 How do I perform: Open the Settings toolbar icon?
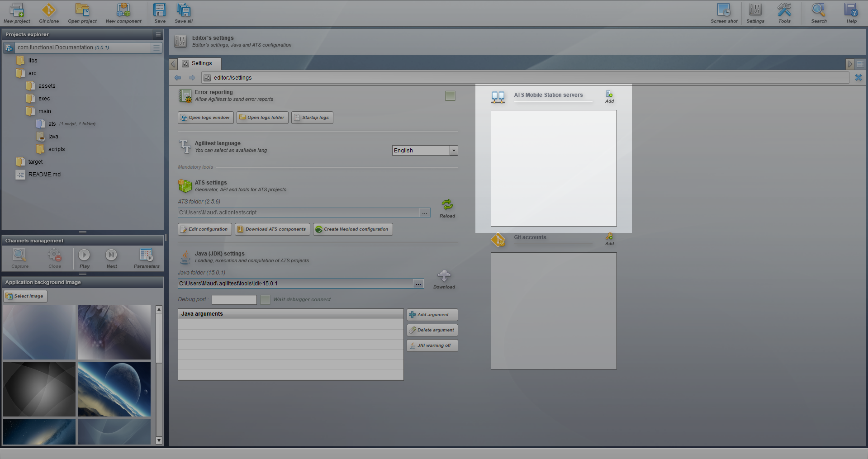(755, 13)
